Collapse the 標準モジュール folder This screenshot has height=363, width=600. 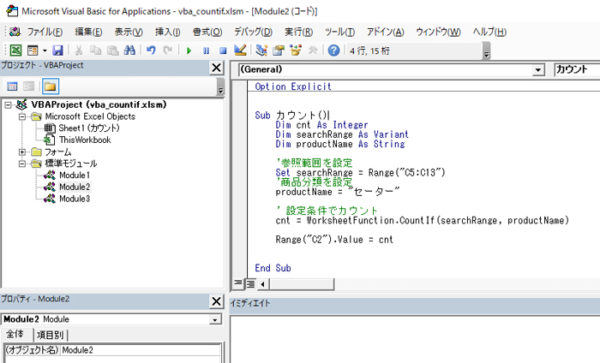(22, 164)
